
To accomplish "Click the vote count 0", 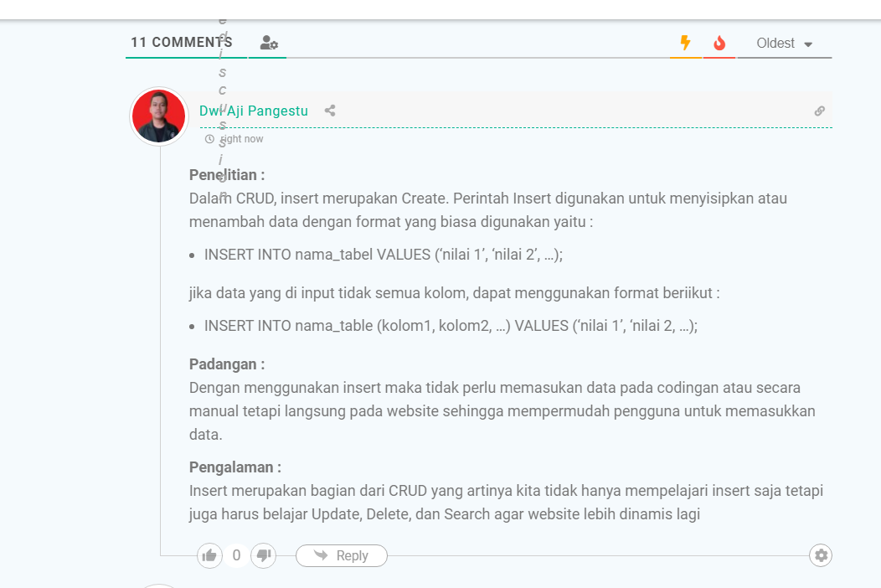I will 236,555.
